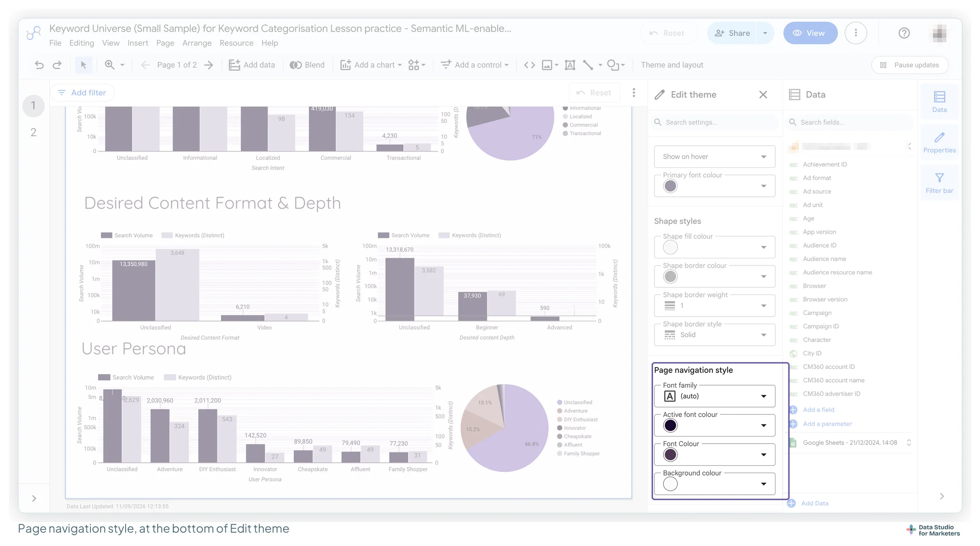980x546 pixels.
Task: Select the selection mode pointer tool
Action: pos(83,65)
